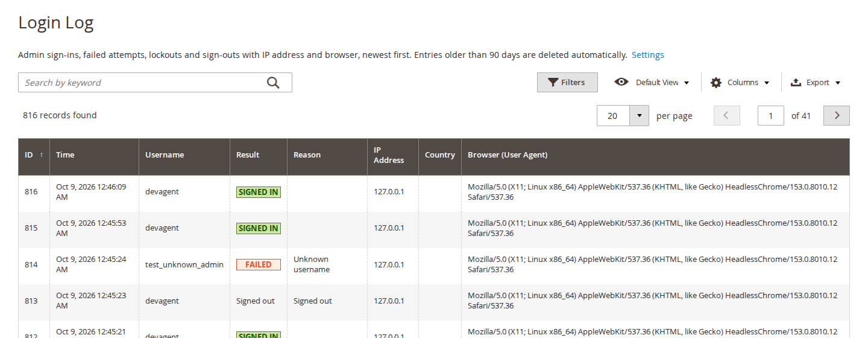Viewport: 868px width, 338px height.
Task: Open the Settings link
Action: 648,55
